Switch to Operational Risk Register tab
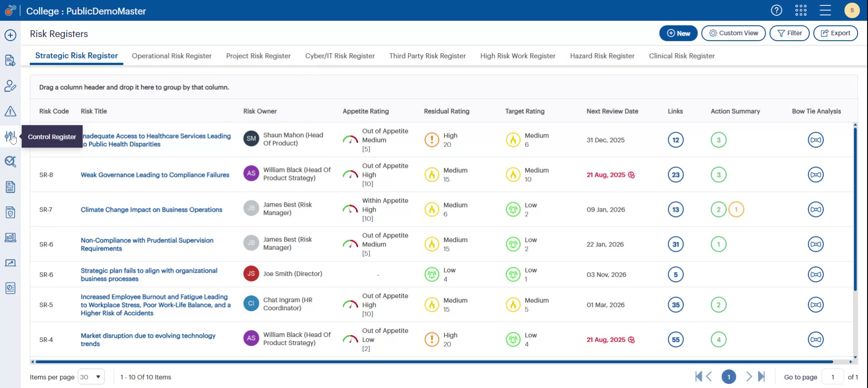Image resolution: width=868 pixels, height=388 pixels. click(x=171, y=56)
